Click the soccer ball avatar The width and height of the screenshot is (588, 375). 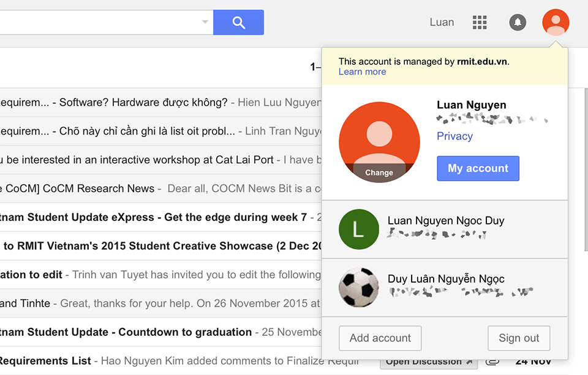(359, 287)
